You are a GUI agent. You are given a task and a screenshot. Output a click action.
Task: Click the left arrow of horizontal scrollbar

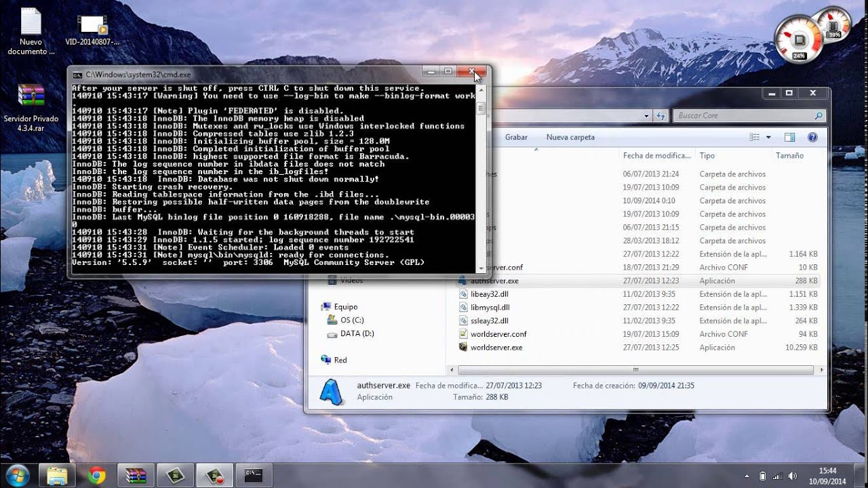tap(451, 370)
